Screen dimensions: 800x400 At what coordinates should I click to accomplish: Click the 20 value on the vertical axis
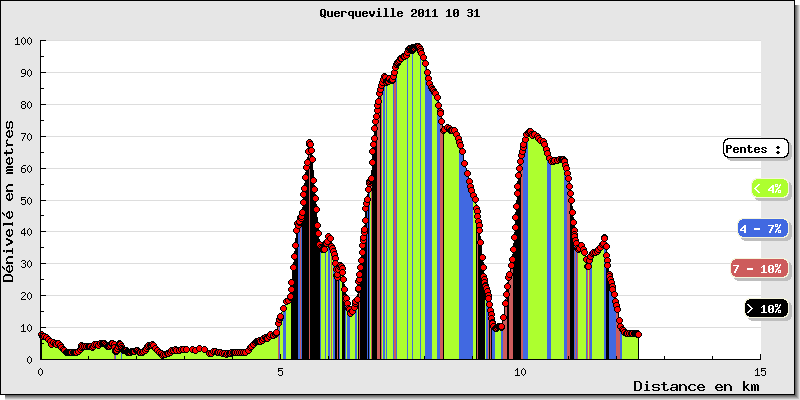pyautogui.click(x=26, y=295)
